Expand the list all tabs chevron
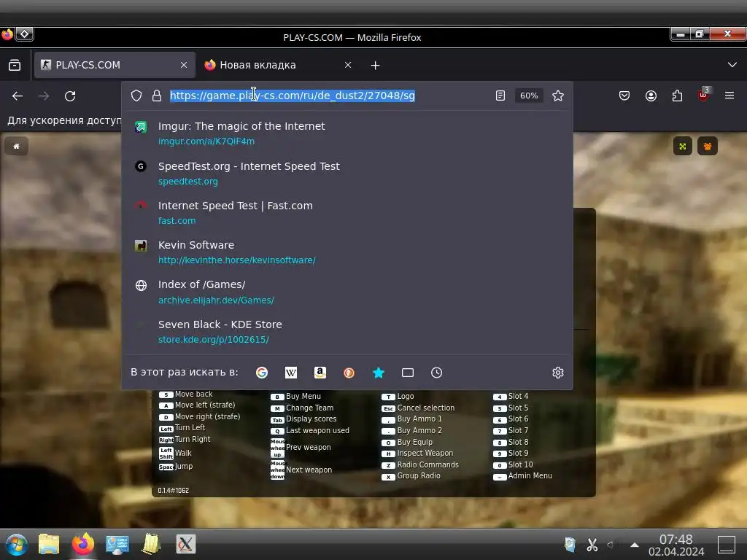 point(732,65)
